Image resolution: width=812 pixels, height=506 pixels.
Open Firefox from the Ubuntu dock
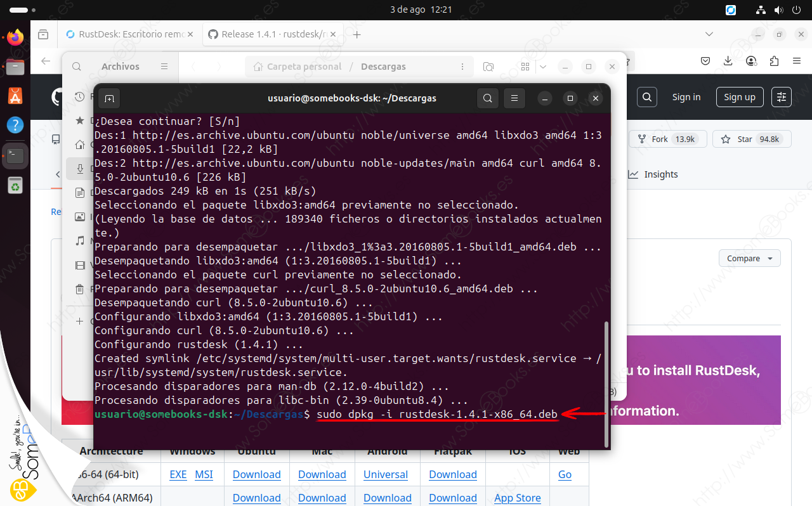pos(15,37)
